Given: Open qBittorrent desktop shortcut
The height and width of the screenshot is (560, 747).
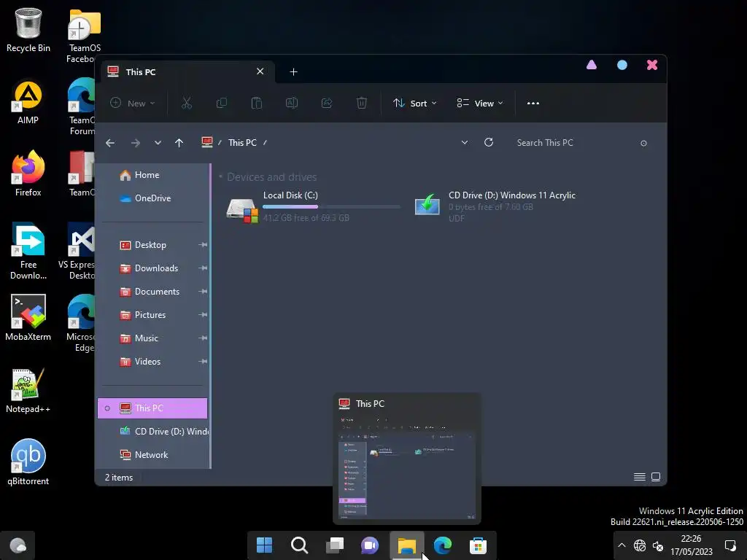Looking at the screenshot, I should tap(28, 462).
